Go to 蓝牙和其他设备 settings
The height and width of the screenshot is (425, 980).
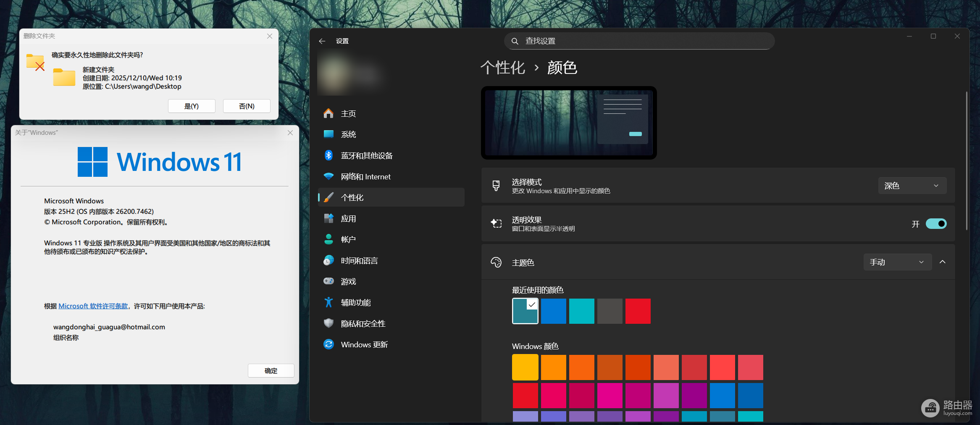(x=391, y=155)
